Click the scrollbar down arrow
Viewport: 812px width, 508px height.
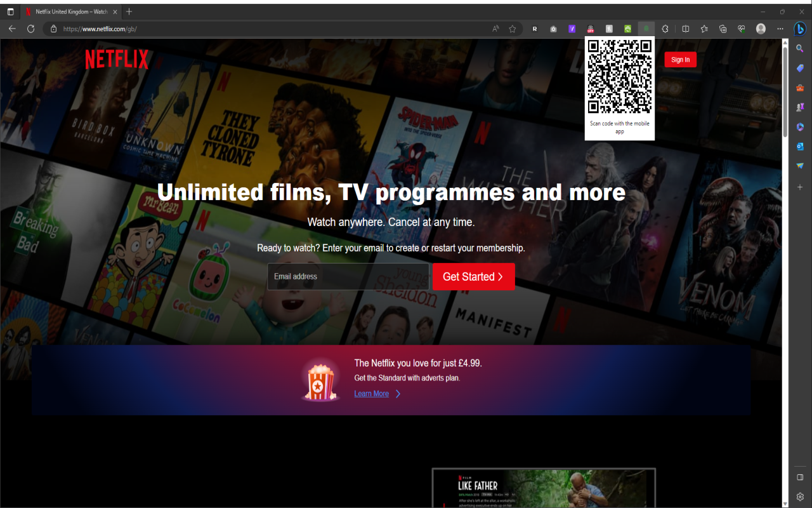point(785,504)
